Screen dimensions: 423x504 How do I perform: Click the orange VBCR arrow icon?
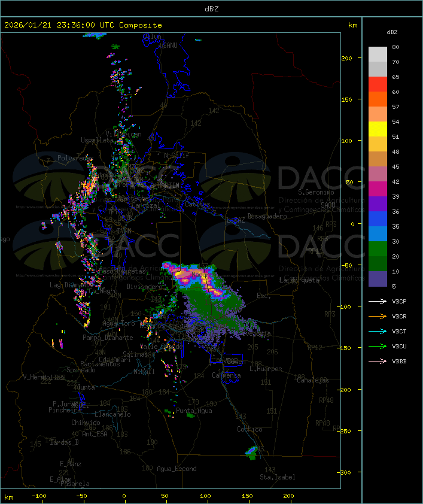point(378,316)
